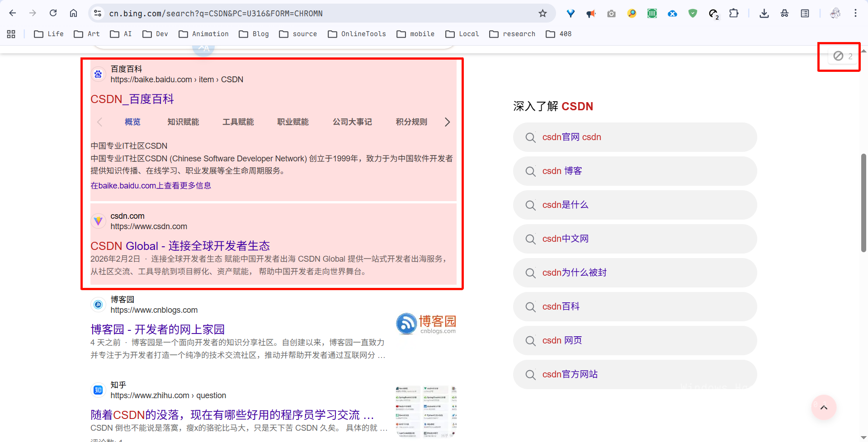Open the 博客园 - 开发者的网上家园 link

point(157,329)
